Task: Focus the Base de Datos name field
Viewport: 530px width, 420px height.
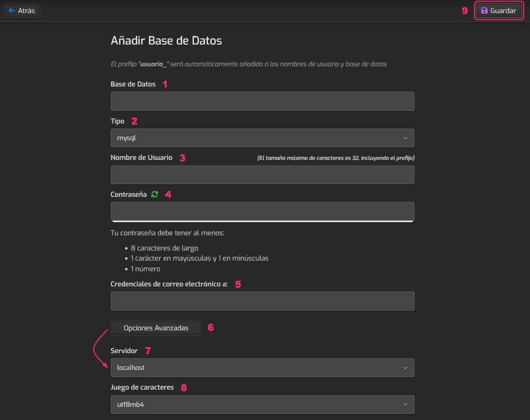Action: coord(262,101)
